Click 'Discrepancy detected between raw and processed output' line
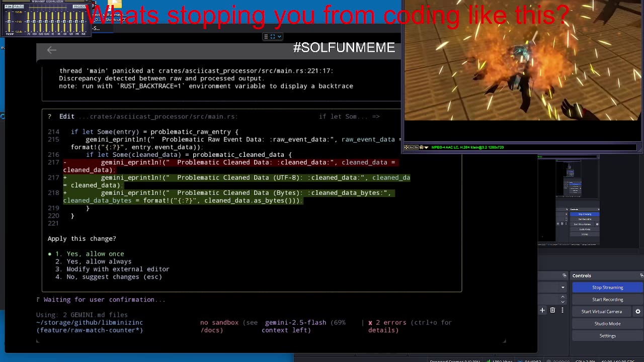 (x=162, y=78)
